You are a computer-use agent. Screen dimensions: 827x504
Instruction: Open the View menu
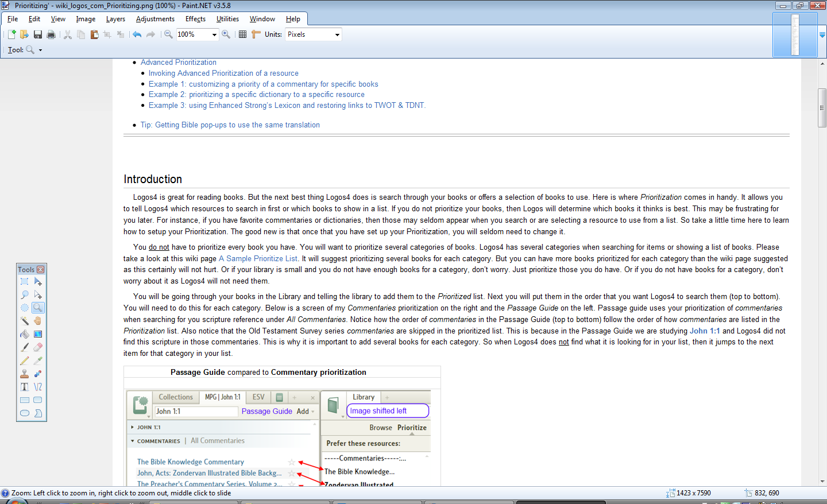pos(58,19)
